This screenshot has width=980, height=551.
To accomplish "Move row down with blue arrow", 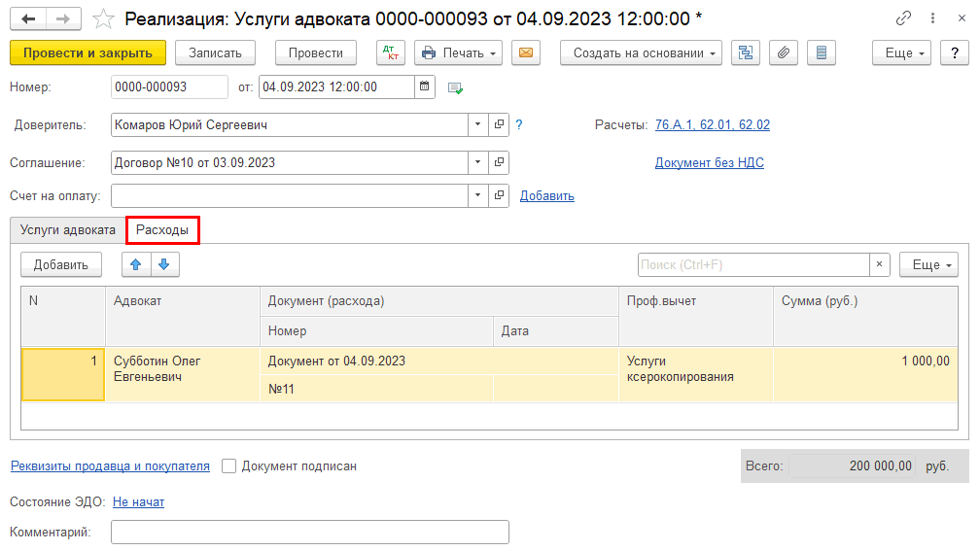I will (x=163, y=264).
